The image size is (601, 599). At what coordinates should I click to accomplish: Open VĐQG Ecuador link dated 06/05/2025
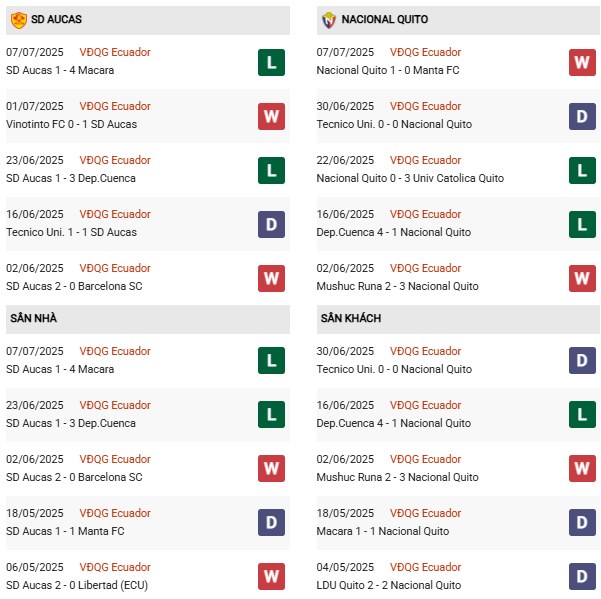click(x=117, y=567)
